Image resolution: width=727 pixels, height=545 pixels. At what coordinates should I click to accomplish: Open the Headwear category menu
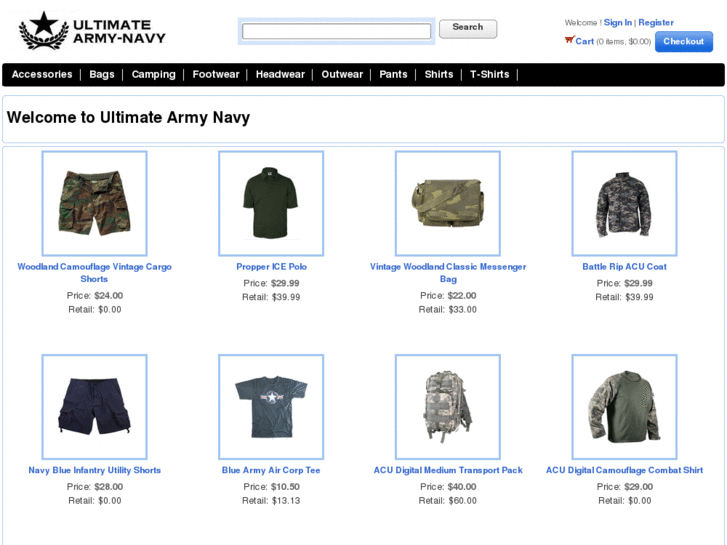click(x=280, y=74)
